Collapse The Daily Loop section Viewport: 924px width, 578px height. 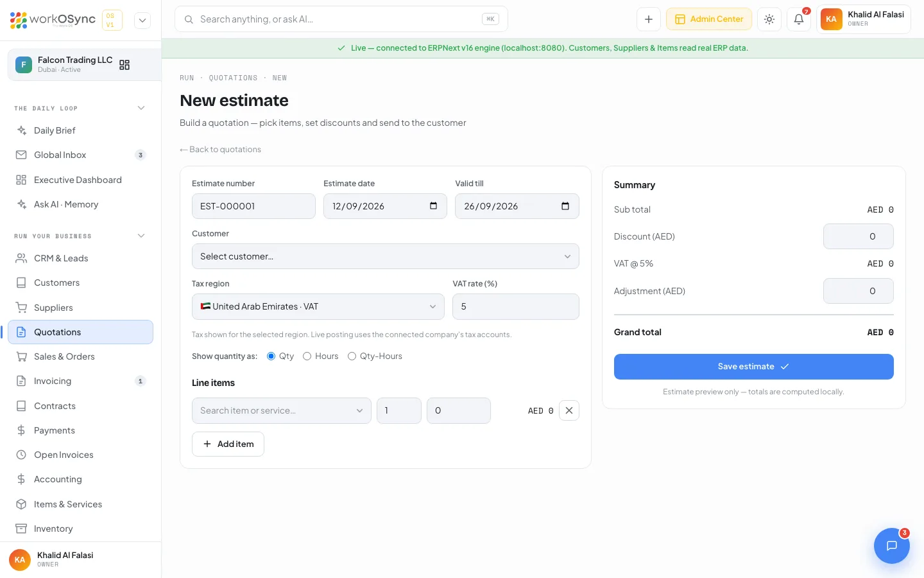pyautogui.click(x=141, y=108)
